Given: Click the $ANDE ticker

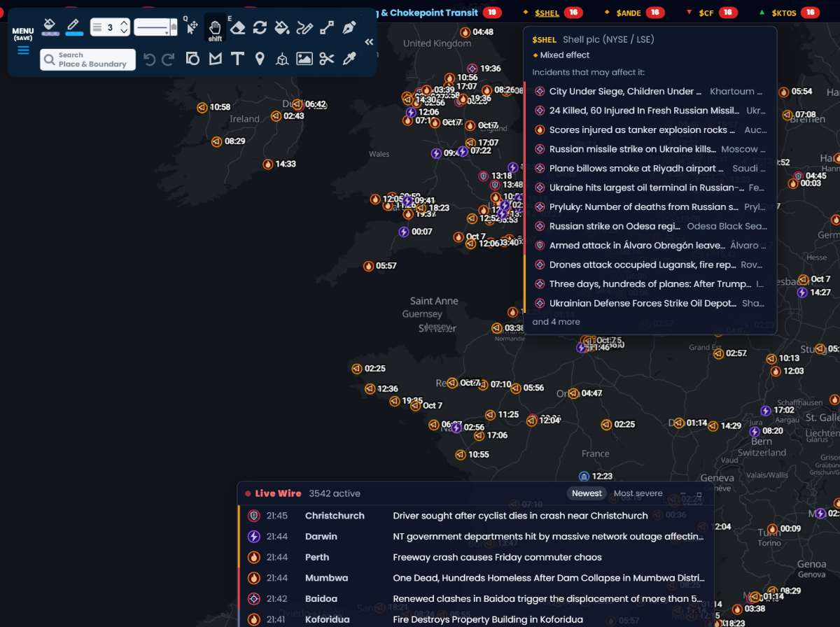Looking at the screenshot, I should 629,13.
